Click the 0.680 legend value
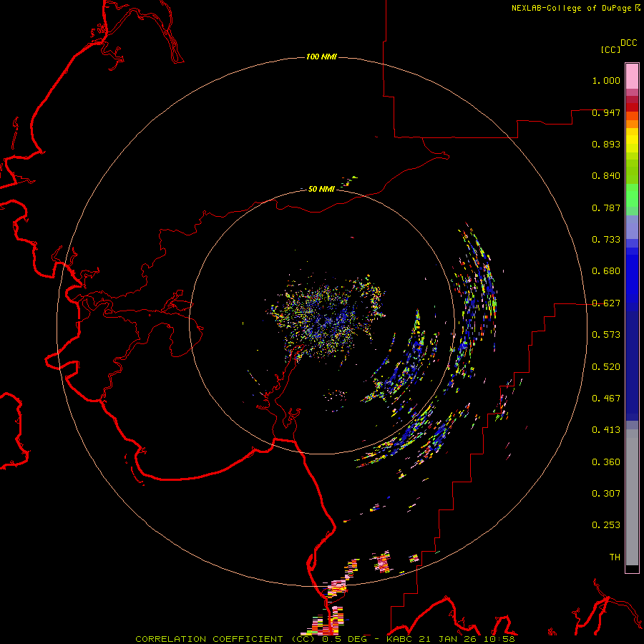Viewport: 644px width, 644px height. (x=606, y=271)
